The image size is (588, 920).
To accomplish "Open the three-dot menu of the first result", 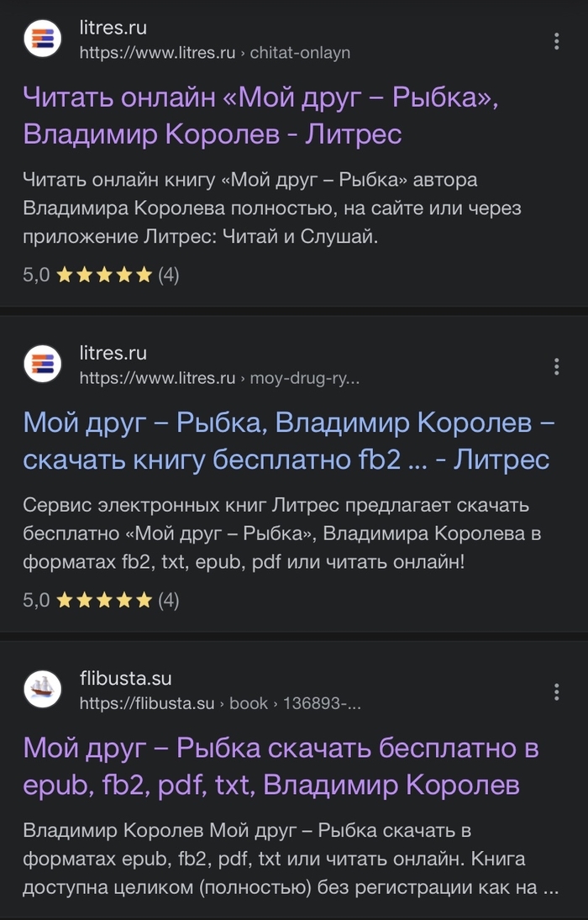I will pos(556,39).
